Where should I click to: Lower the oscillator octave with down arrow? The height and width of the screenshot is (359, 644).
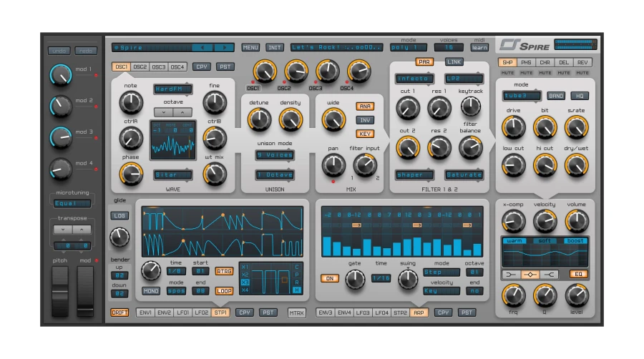pyautogui.click(x=163, y=112)
